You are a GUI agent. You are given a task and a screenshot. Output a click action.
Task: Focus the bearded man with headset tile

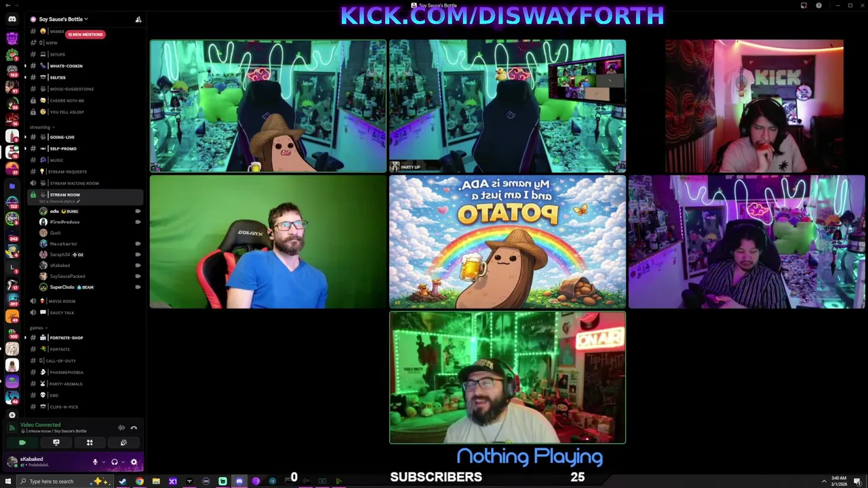pos(507,378)
